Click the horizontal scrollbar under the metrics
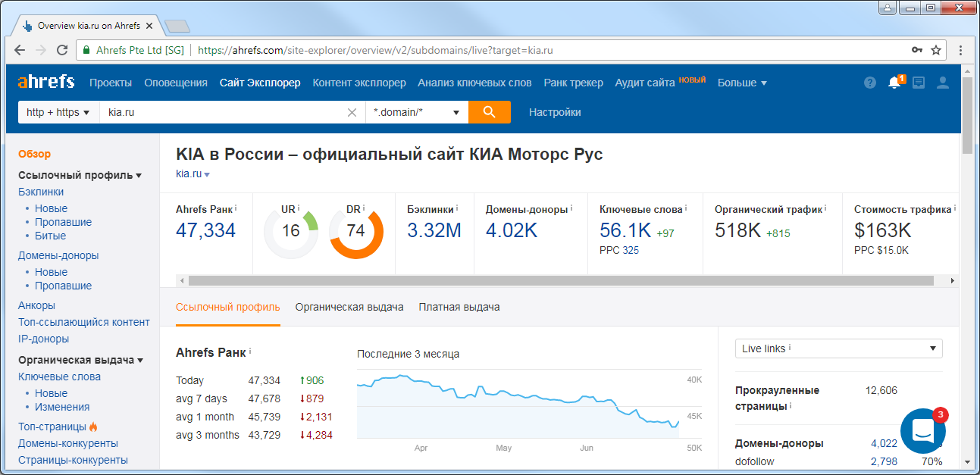 (x=561, y=280)
